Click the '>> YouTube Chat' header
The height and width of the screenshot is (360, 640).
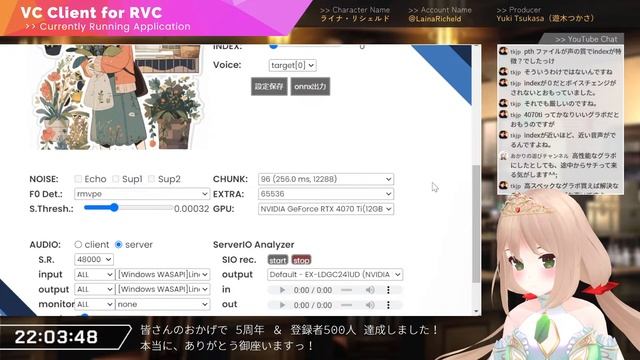586,39
